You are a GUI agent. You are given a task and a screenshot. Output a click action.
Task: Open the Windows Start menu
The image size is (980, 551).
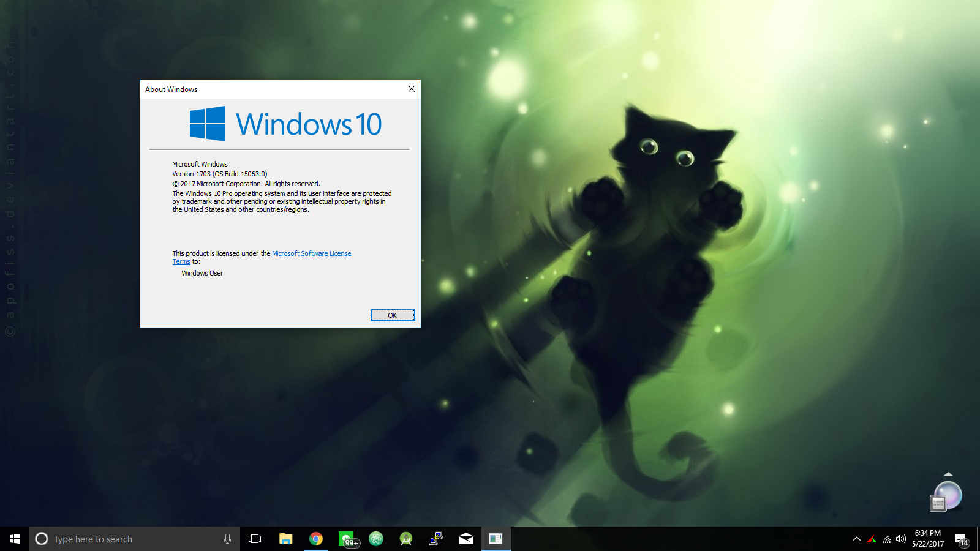click(15, 539)
